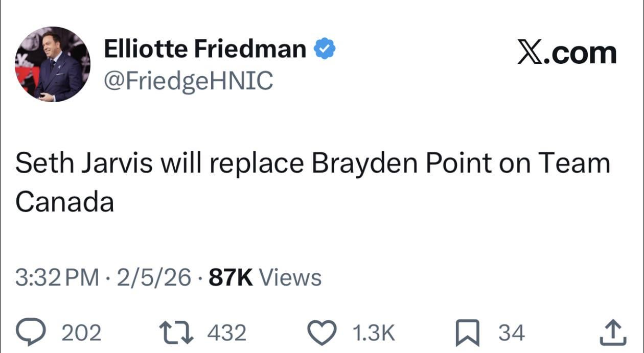Open the @FriedgeHNIC handle link
Viewport: 644px width, 353px height.
(188, 80)
